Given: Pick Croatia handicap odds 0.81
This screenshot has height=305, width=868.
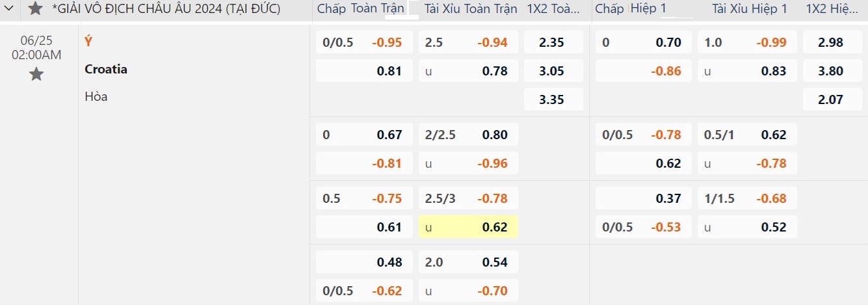Looking at the screenshot, I should 364,71.
